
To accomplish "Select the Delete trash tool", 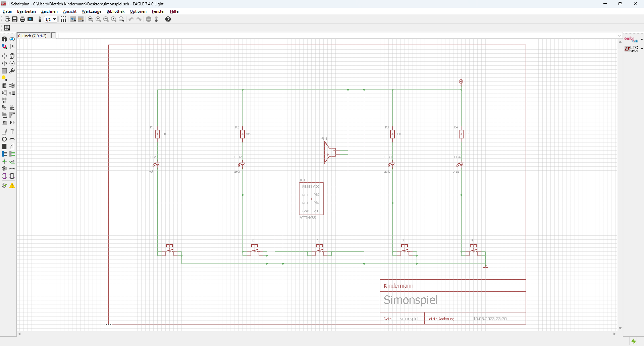I will [4, 85].
